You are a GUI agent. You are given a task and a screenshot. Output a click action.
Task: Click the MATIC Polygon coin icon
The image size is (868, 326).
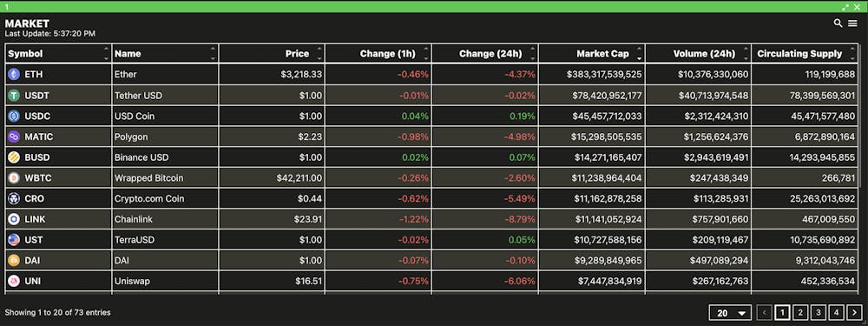[13, 136]
